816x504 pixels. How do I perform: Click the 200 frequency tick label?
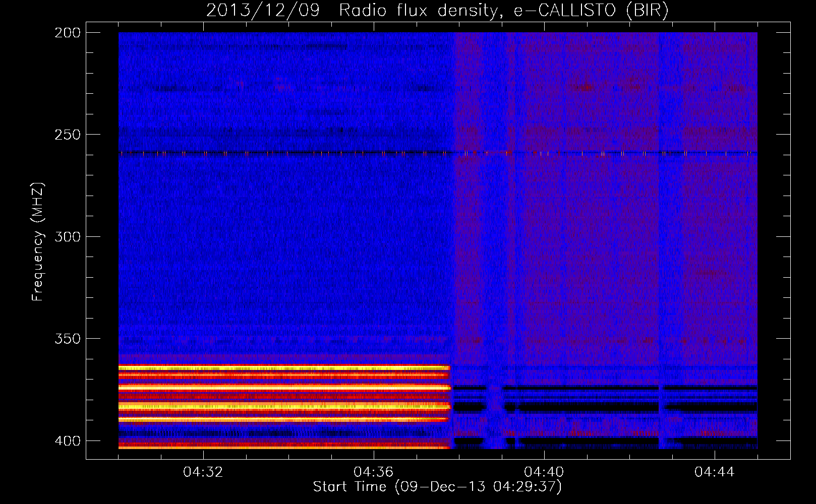(68, 33)
